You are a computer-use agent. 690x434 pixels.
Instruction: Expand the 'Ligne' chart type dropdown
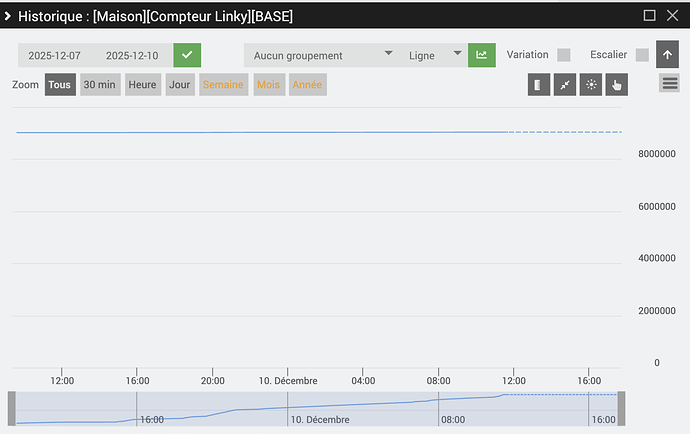point(435,55)
